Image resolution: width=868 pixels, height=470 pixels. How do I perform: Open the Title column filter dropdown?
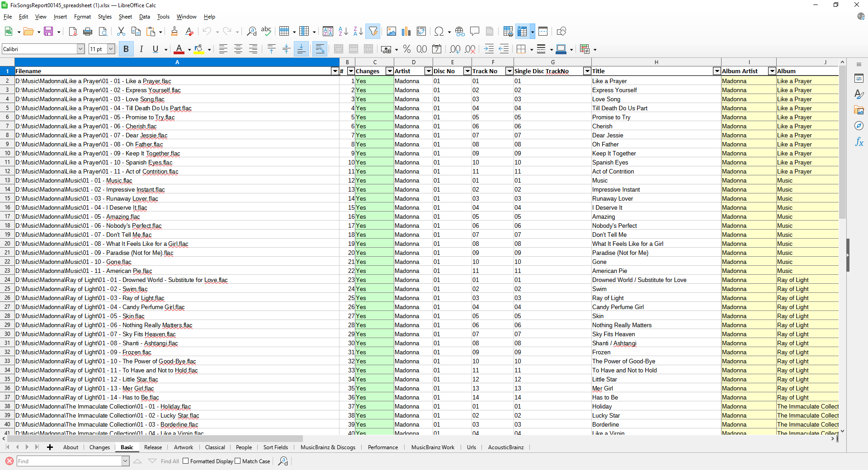[717, 71]
